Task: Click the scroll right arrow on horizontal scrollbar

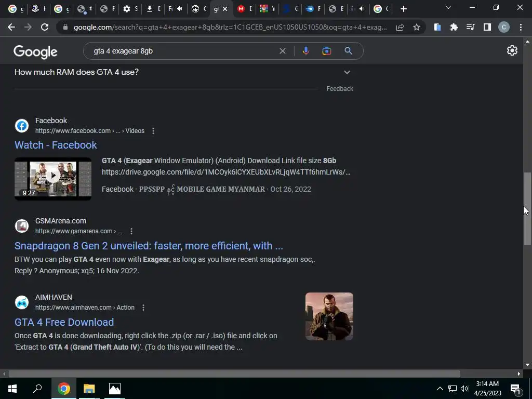Action: coord(519,374)
